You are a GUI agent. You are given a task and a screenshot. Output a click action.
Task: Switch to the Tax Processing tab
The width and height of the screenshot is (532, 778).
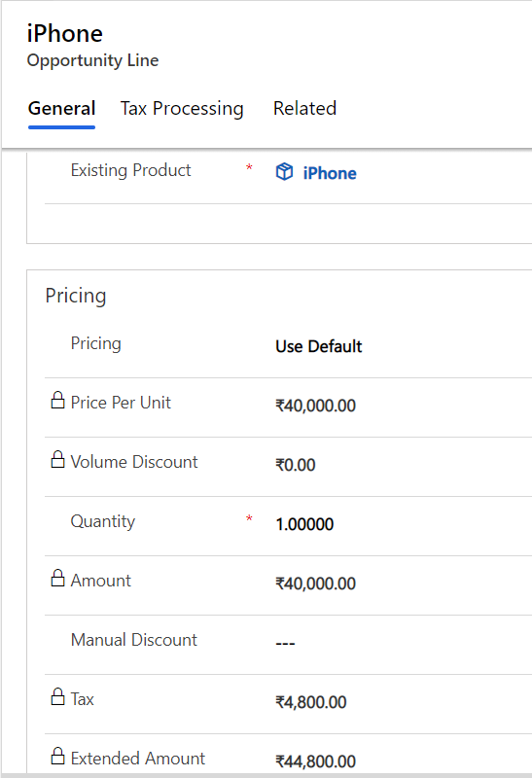click(x=182, y=108)
